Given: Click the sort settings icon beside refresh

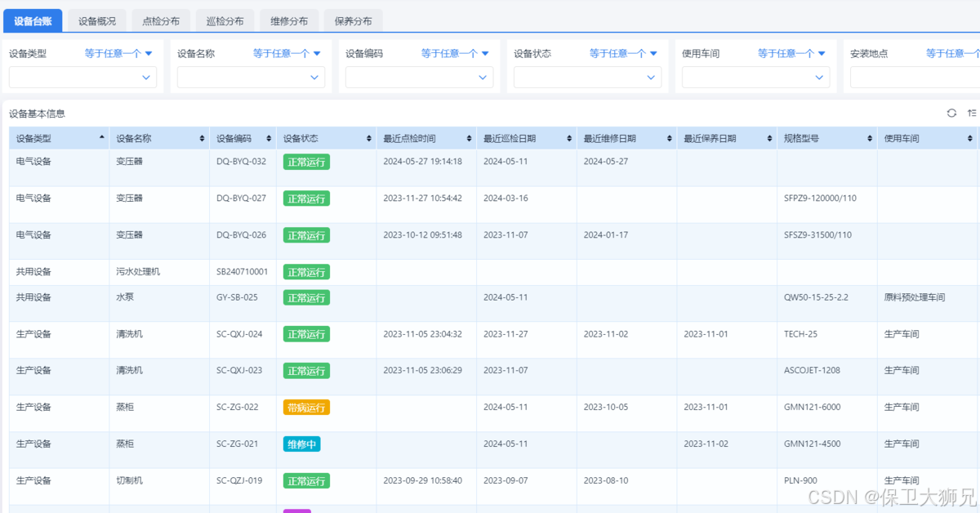Looking at the screenshot, I should pos(972,114).
